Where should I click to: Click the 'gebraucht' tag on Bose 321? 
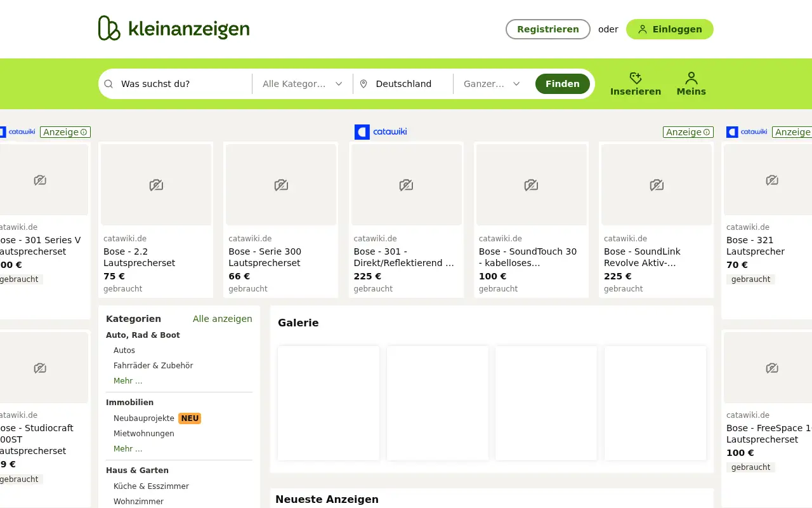pos(750,279)
